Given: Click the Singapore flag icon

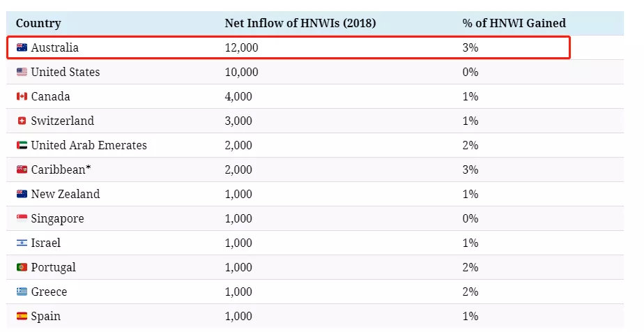Looking at the screenshot, I should (x=22, y=218).
